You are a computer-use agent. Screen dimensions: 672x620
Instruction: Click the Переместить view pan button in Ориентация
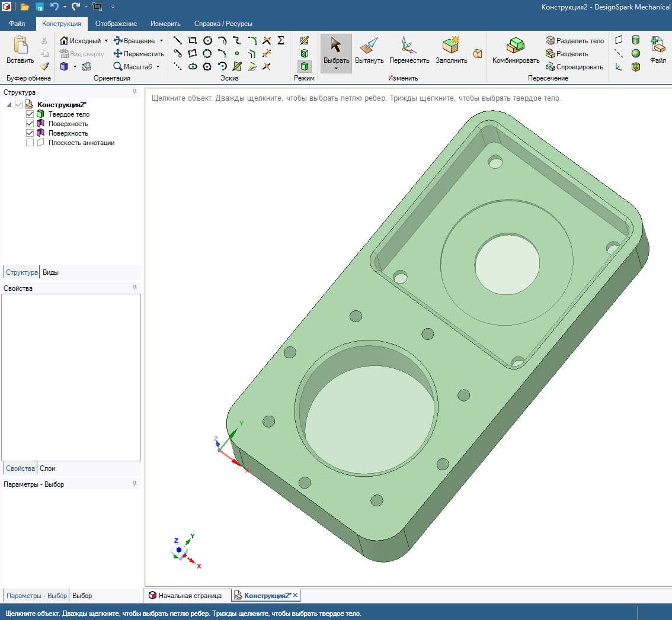click(139, 53)
